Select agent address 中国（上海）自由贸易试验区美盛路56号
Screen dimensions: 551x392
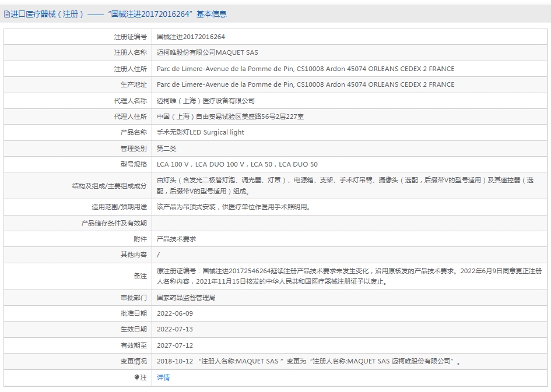click(230, 116)
